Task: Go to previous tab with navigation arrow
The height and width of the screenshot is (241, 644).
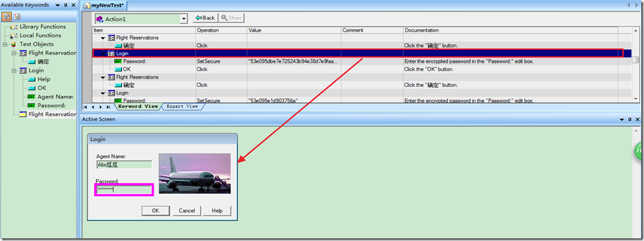Action: coord(93,107)
